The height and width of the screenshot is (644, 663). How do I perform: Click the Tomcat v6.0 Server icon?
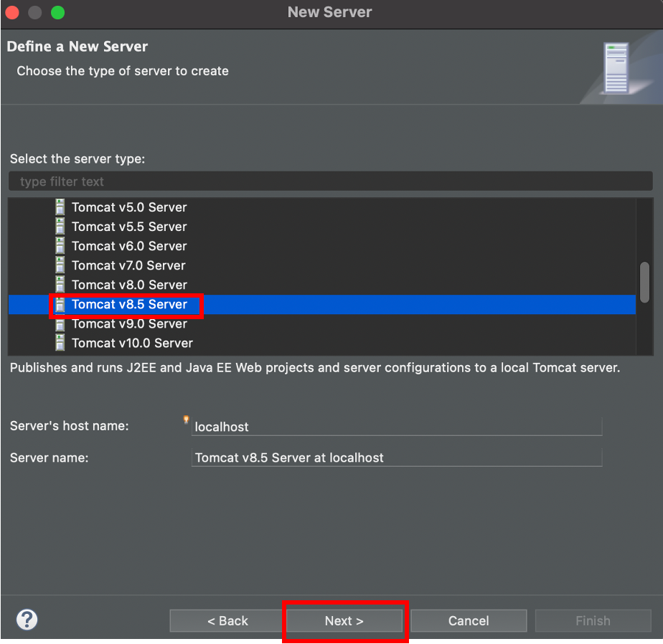click(60, 246)
